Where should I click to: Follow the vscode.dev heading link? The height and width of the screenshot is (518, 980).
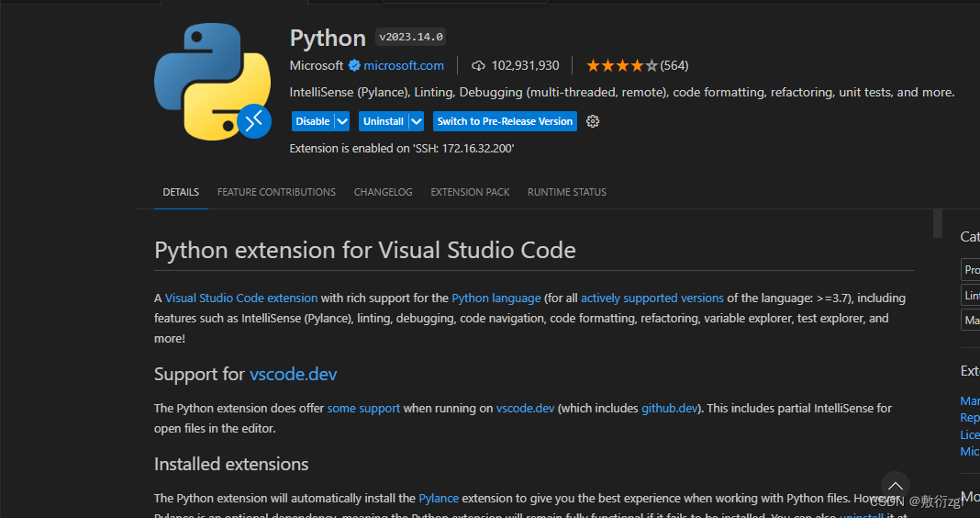coord(293,374)
